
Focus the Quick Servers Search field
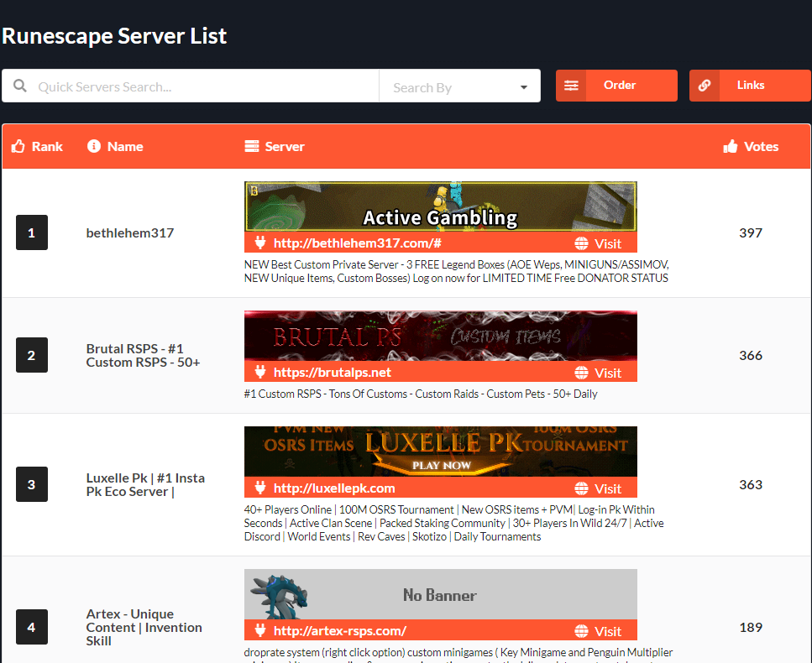(x=191, y=86)
